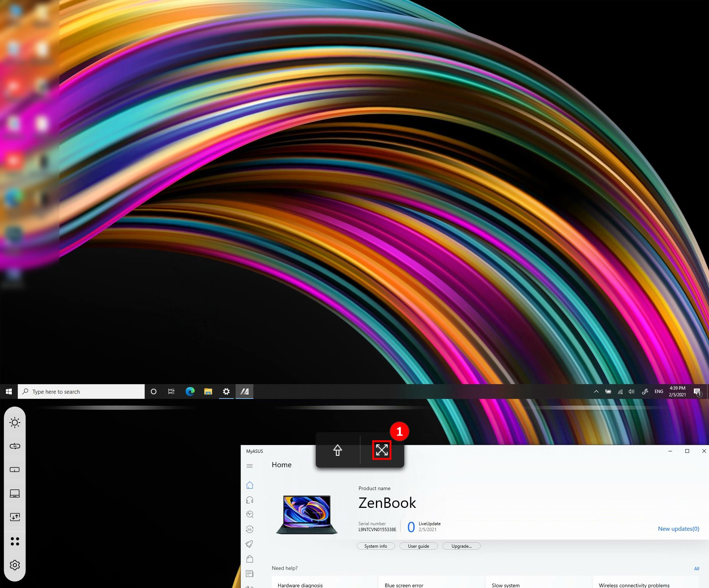Viewport: 709px width, 588px height.
Task: Click the pen workspace tray icon
Action: point(645,392)
